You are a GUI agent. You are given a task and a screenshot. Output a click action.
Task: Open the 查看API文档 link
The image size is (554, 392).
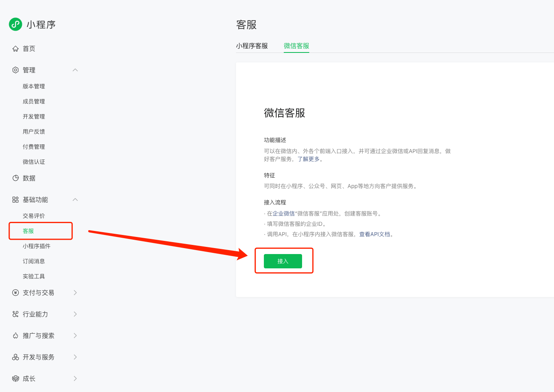click(x=375, y=234)
